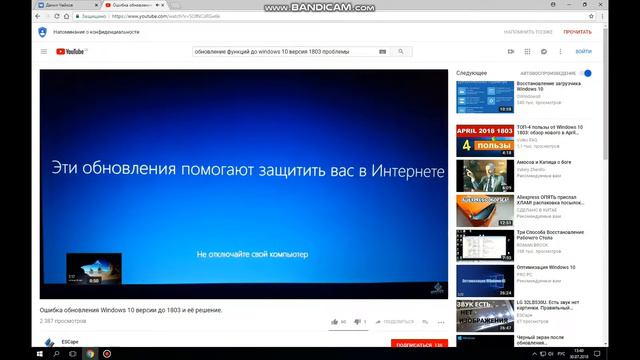Image resolution: width=640 pixels, height=360 pixels.
Task: Click the browser back arrow
Action: click(38, 16)
